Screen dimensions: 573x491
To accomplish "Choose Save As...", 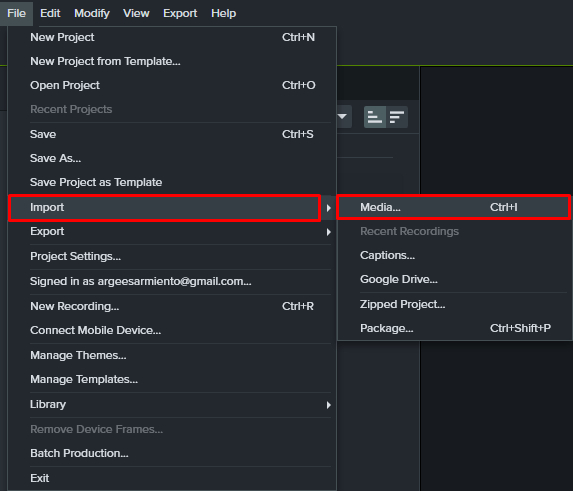I will [172, 158].
